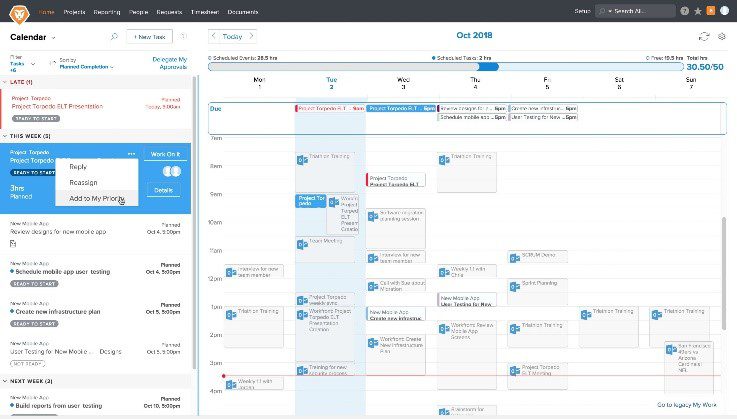Open the Timesheet menu item
737x419 pixels.
204,12
